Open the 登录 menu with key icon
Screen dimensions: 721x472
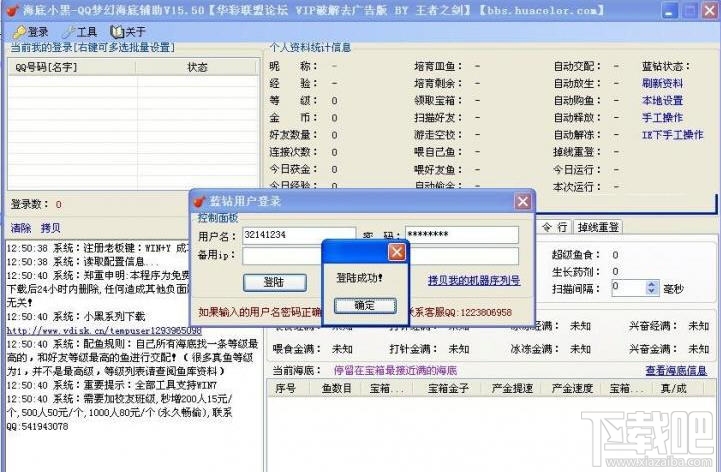30,32
